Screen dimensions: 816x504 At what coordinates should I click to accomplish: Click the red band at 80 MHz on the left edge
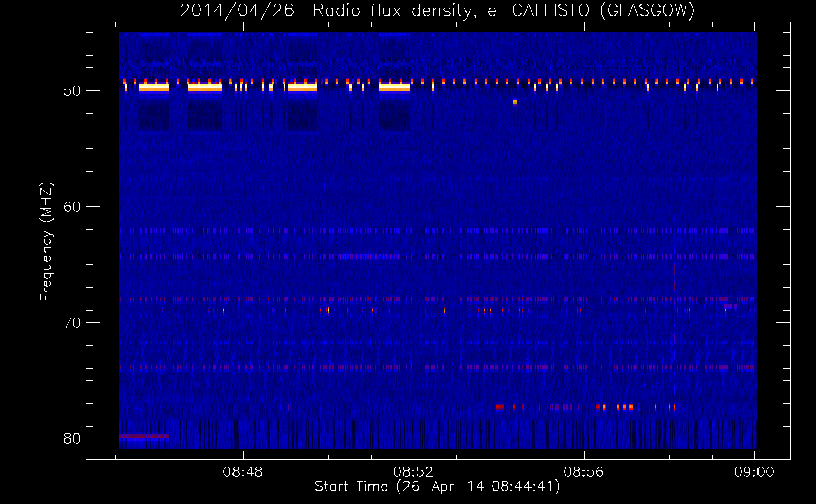pyautogui.click(x=144, y=436)
